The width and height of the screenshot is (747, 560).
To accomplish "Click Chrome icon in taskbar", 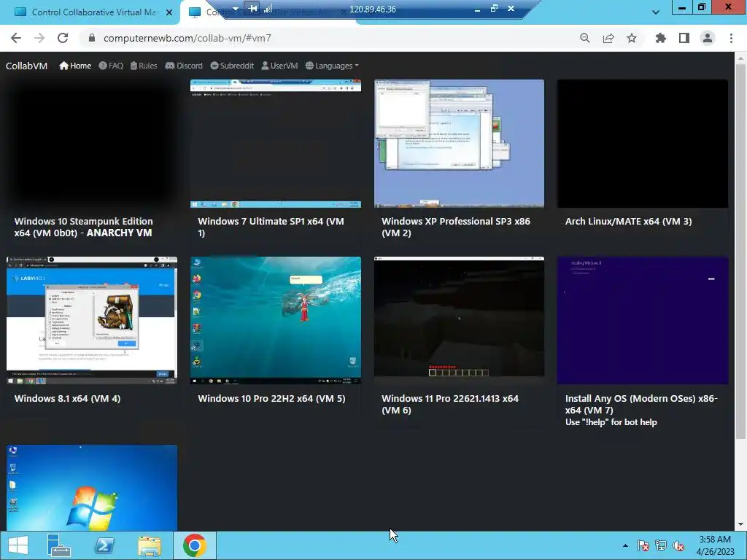I will 194,545.
